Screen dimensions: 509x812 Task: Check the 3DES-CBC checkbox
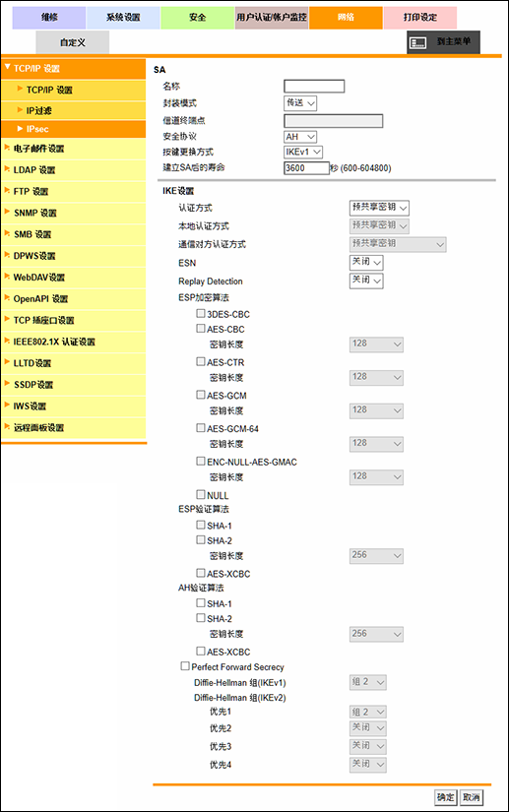coord(201,313)
